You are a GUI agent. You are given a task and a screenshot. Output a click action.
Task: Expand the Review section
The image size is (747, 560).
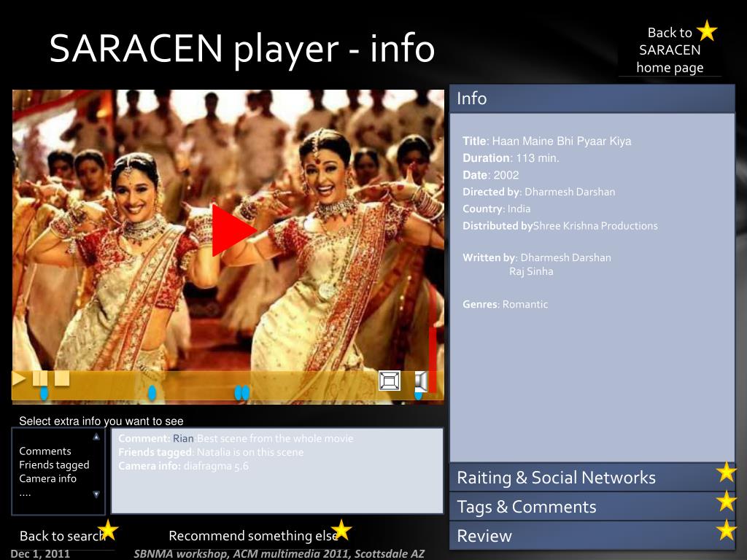(592, 536)
